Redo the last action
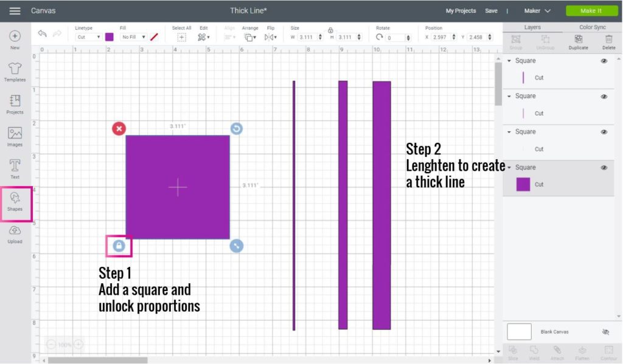Image resolution: width=623 pixels, height=364 pixels. (57, 33)
